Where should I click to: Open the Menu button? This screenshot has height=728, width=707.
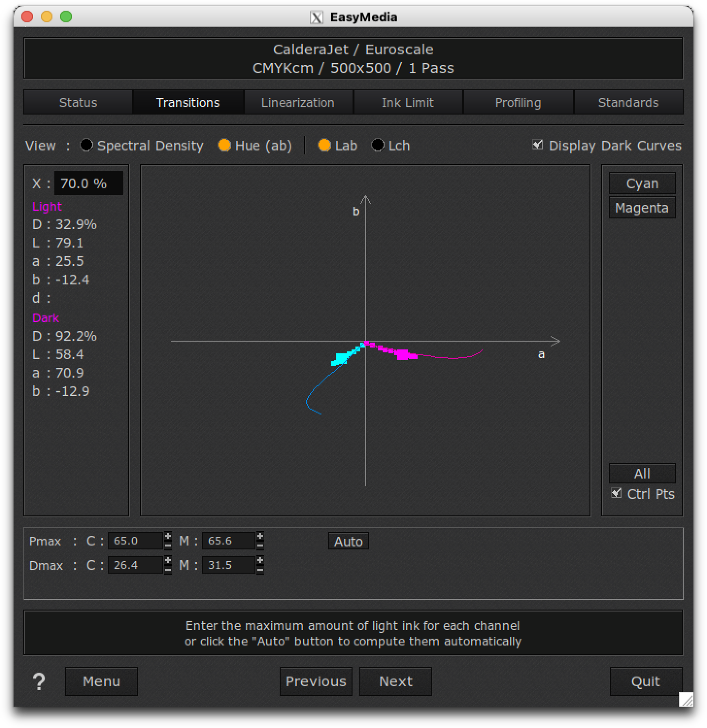tap(101, 681)
